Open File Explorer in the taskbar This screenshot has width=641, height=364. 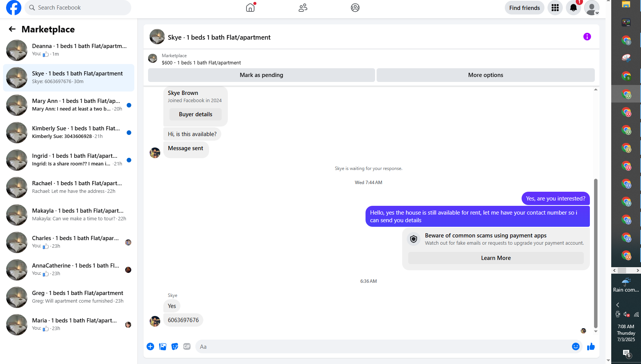[x=626, y=5]
